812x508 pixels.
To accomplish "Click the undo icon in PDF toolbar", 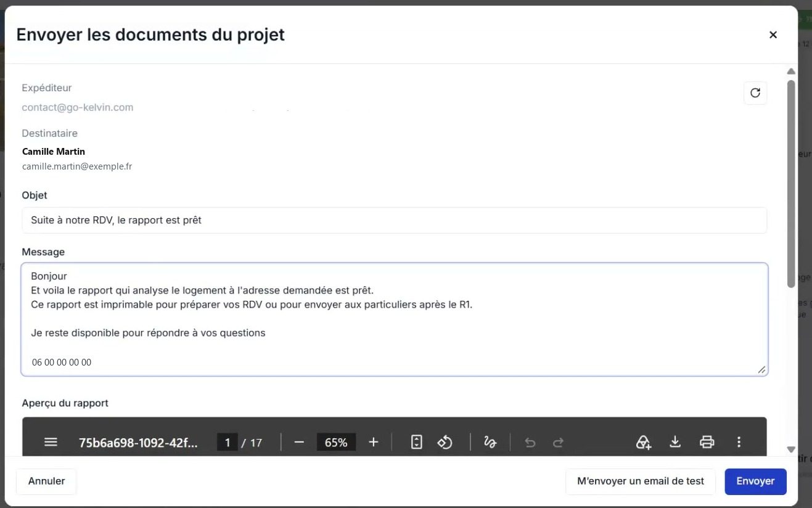I will click(530, 442).
